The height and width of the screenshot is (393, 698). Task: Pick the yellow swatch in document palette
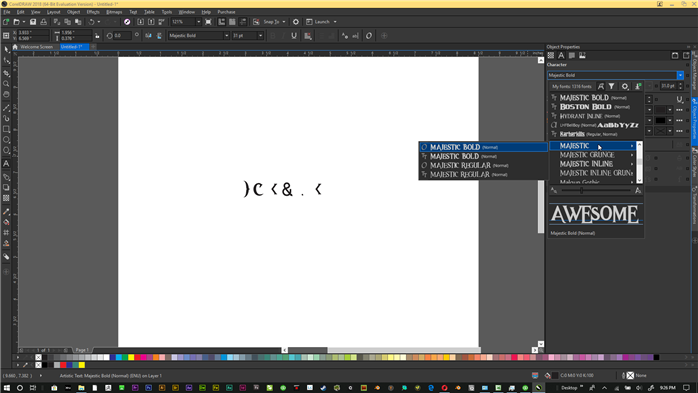[82, 365]
